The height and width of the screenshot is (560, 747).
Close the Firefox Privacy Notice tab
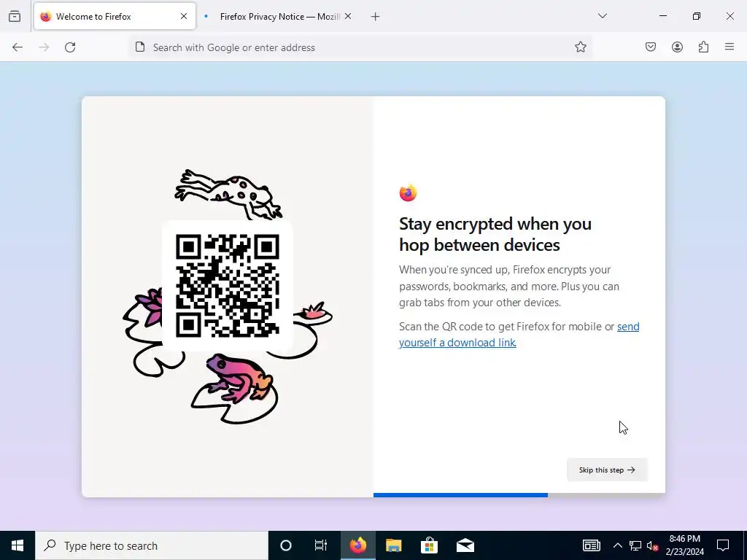coord(348,16)
